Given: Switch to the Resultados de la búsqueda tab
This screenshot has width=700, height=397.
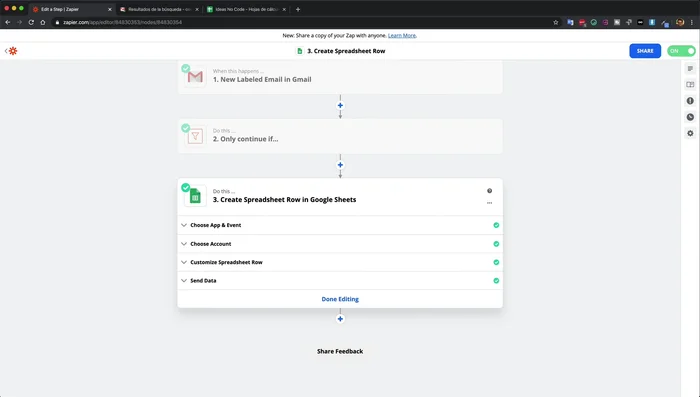Looking at the screenshot, I should [x=158, y=9].
